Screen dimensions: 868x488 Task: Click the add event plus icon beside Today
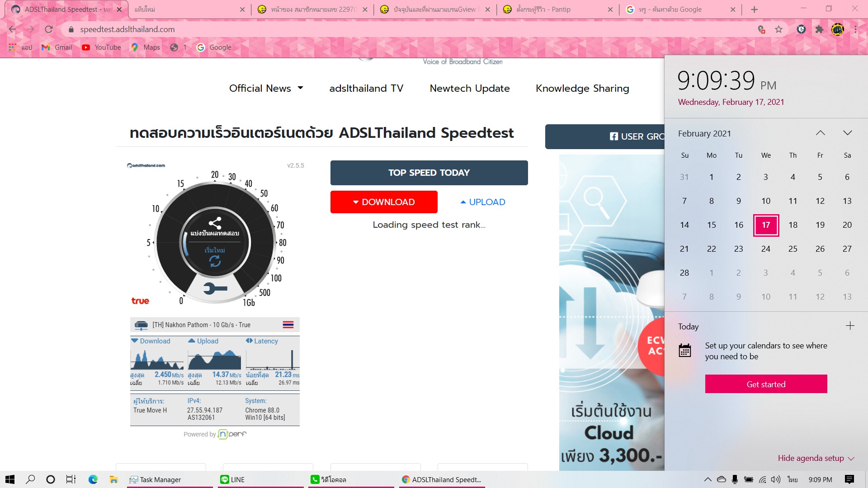click(850, 326)
